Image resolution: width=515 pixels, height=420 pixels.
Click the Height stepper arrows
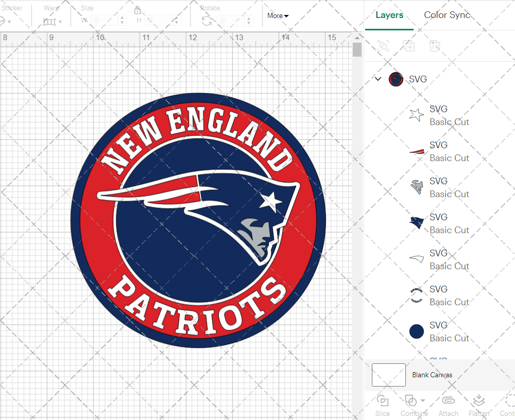(x=177, y=21)
